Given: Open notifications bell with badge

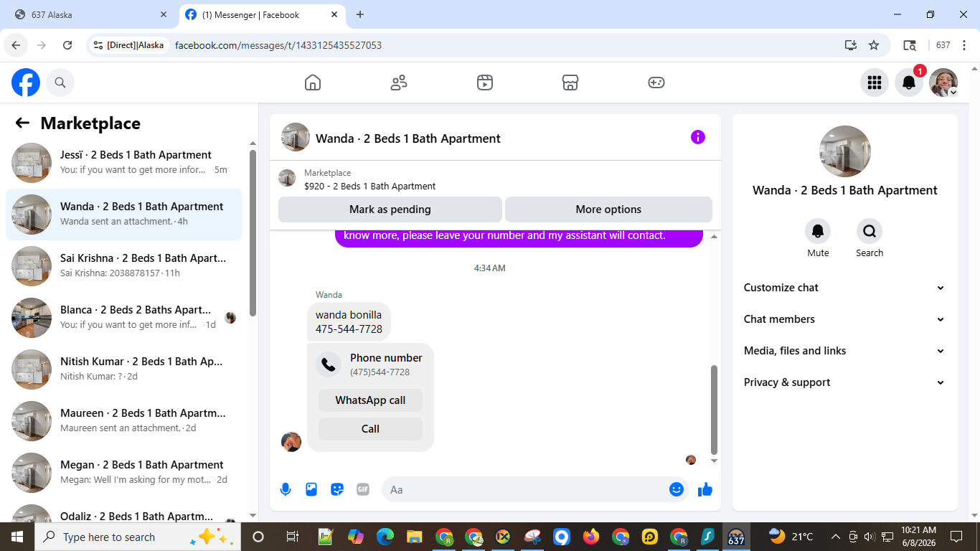Looking at the screenshot, I should point(909,83).
